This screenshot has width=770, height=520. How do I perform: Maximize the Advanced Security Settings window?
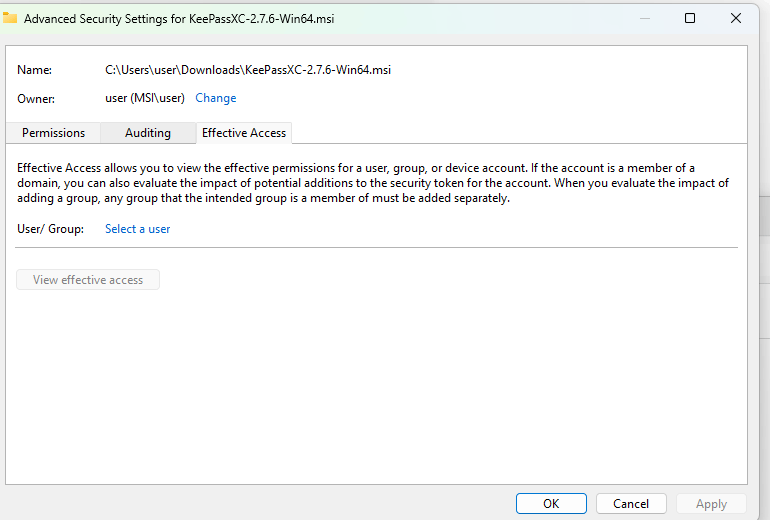tap(690, 19)
